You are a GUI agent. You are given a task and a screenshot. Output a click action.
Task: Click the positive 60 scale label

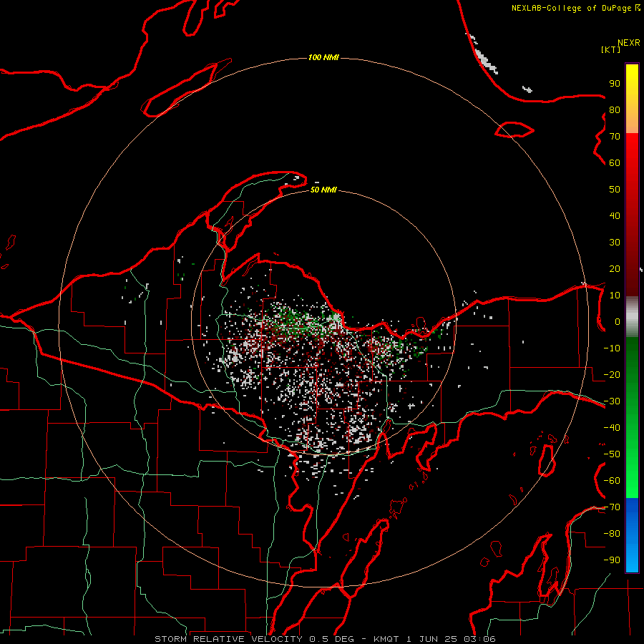click(615, 162)
